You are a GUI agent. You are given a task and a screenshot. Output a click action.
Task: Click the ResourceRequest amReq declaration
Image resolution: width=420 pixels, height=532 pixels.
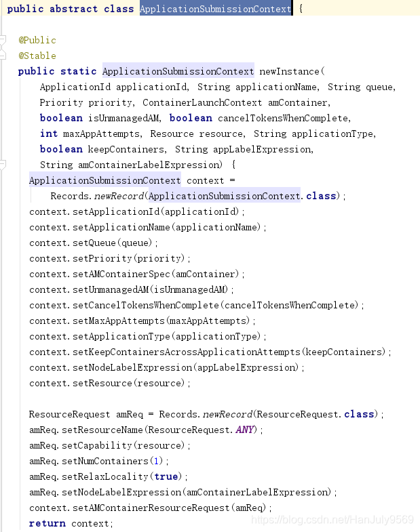point(86,414)
